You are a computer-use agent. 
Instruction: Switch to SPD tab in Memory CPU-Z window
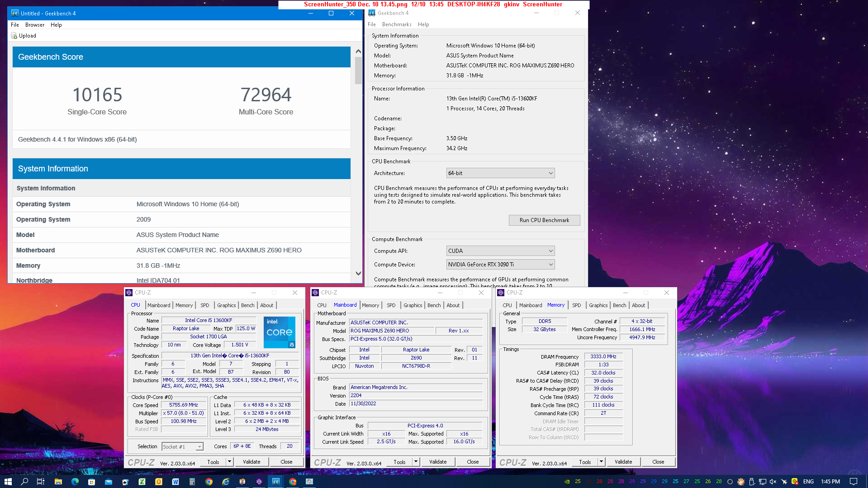(x=577, y=305)
